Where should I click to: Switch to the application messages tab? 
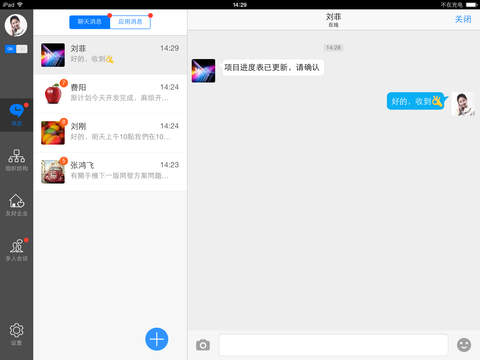coord(130,22)
